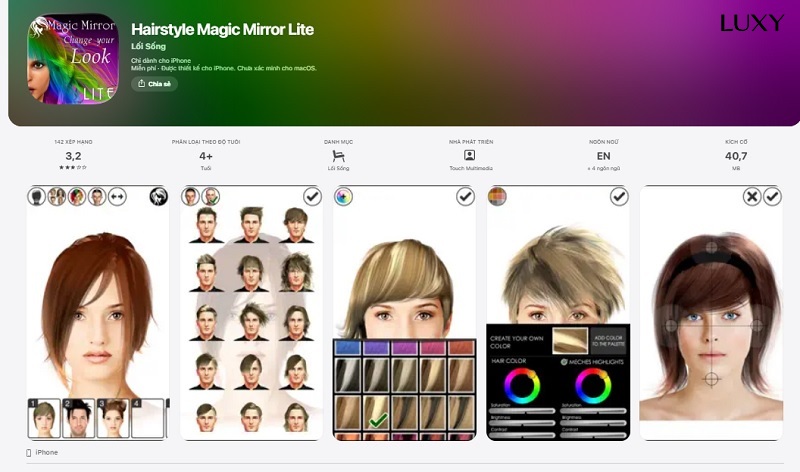Click the Hair Color hue wheel
800x472 pixels.
pos(522,386)
